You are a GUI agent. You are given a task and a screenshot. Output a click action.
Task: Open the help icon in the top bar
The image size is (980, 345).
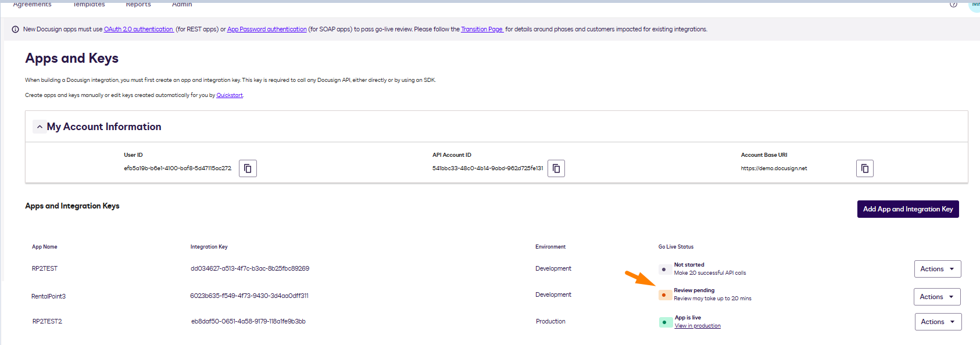[x=953, y=4]
